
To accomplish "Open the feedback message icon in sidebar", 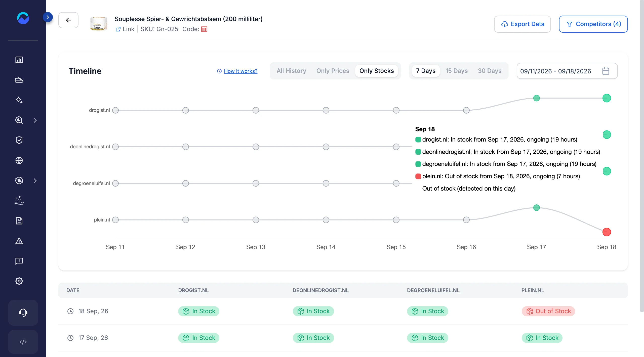I will tap(19, 261).
